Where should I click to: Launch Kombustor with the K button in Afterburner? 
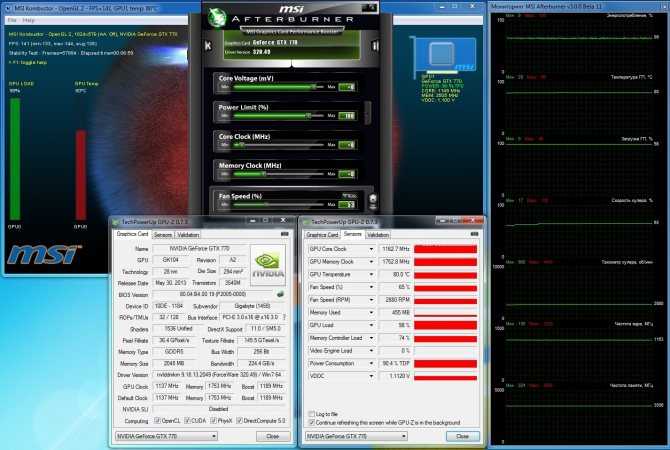tap(208, 45)
